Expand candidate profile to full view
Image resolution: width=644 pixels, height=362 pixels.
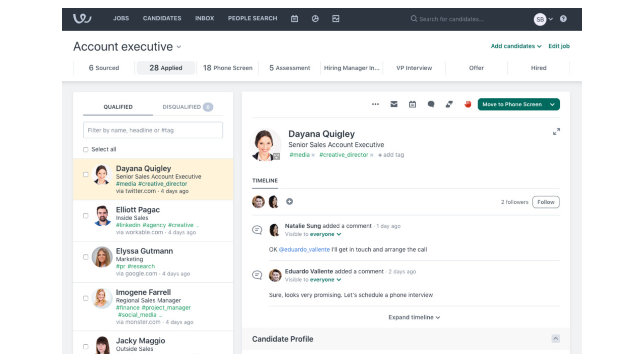pos(556,132)
